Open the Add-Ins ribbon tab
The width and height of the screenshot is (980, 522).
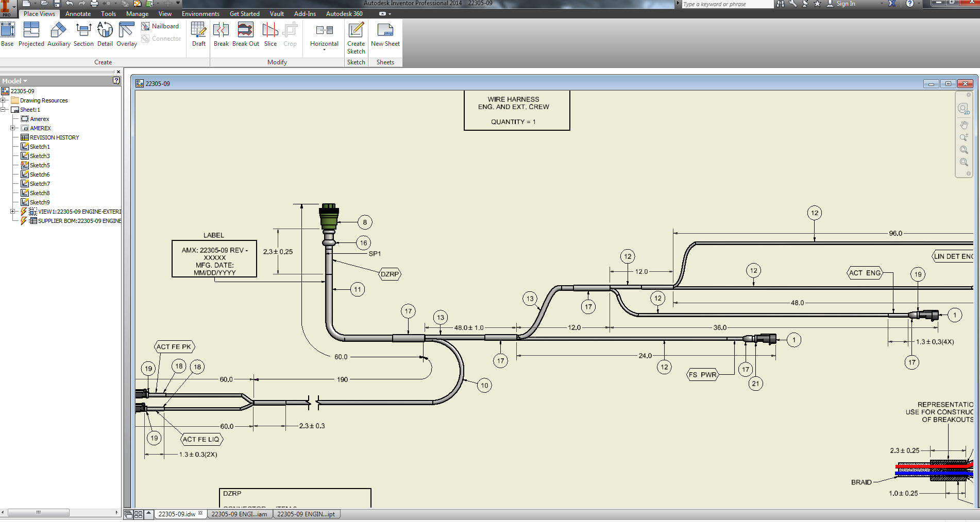pos(305,14)
